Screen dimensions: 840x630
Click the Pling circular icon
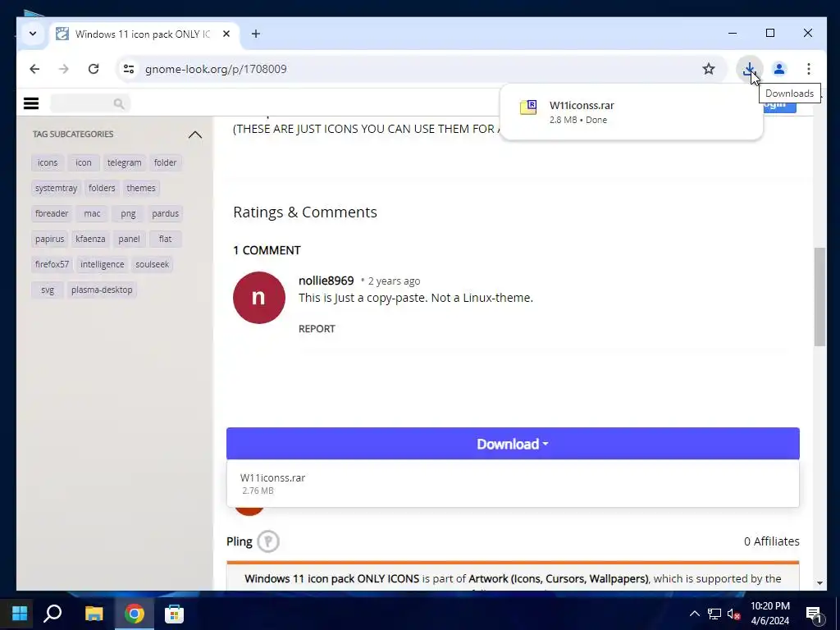pos(268,541)
